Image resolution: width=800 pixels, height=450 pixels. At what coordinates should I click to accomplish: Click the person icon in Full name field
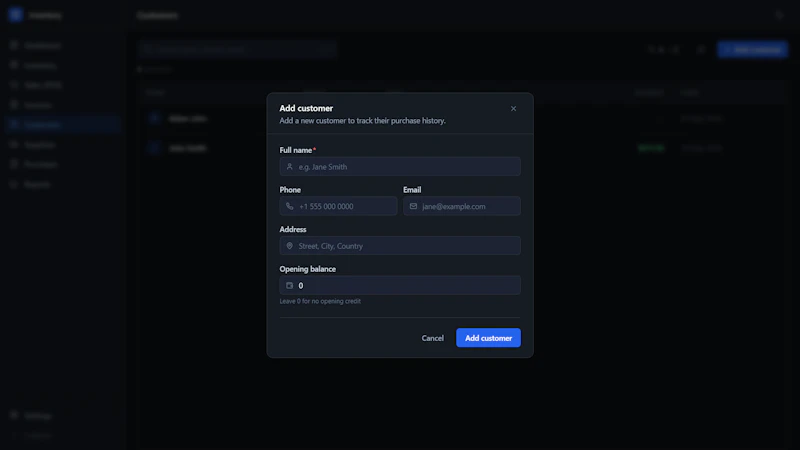[289, 167]
